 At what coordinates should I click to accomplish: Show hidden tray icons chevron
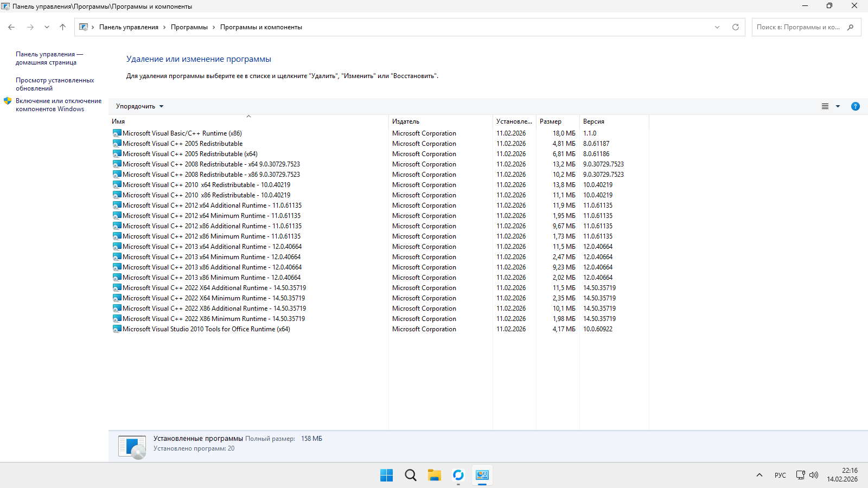(x=759, y=475)
